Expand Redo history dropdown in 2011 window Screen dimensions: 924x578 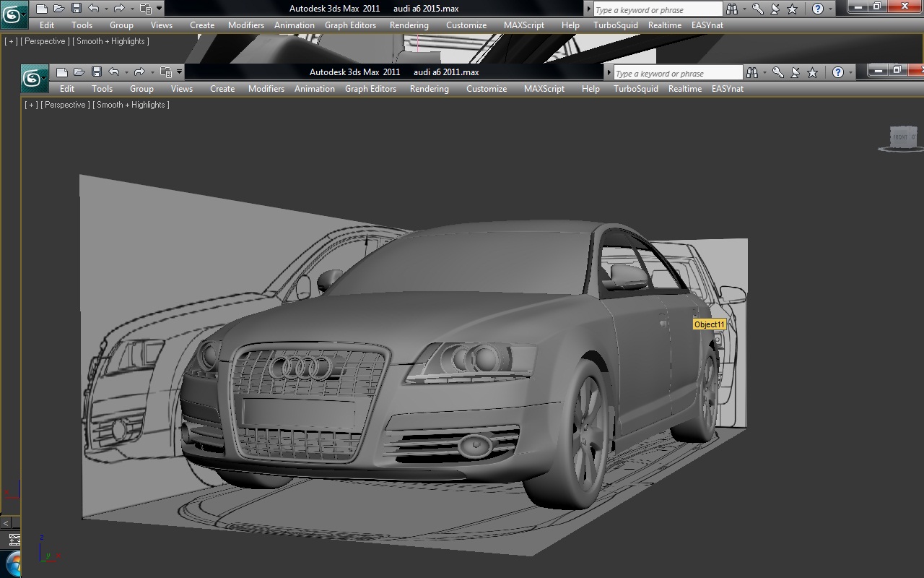coord(153,72)
